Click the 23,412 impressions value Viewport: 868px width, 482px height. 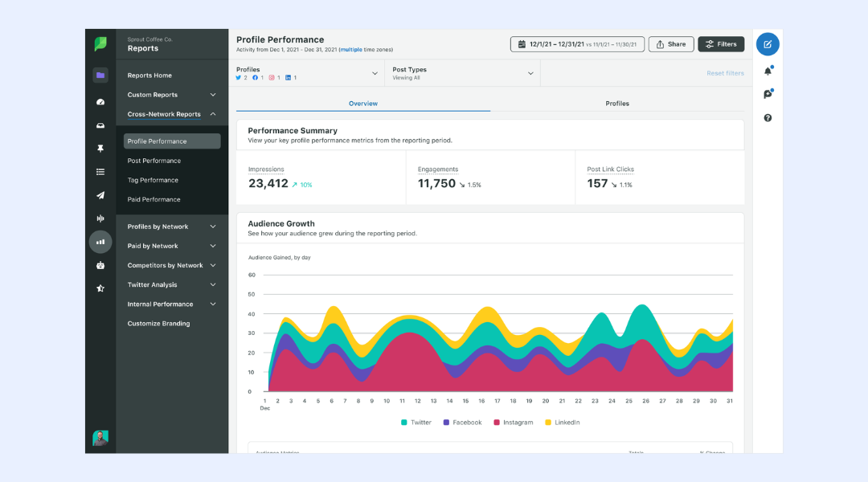point(268,184)
